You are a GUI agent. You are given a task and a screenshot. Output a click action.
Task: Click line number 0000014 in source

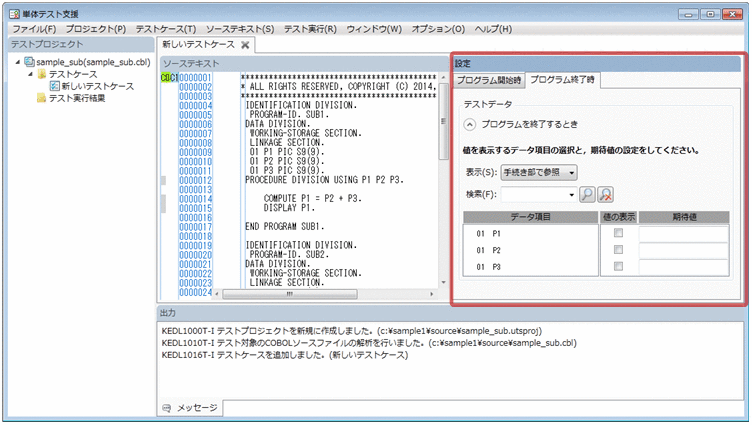[x=195, y=199]
